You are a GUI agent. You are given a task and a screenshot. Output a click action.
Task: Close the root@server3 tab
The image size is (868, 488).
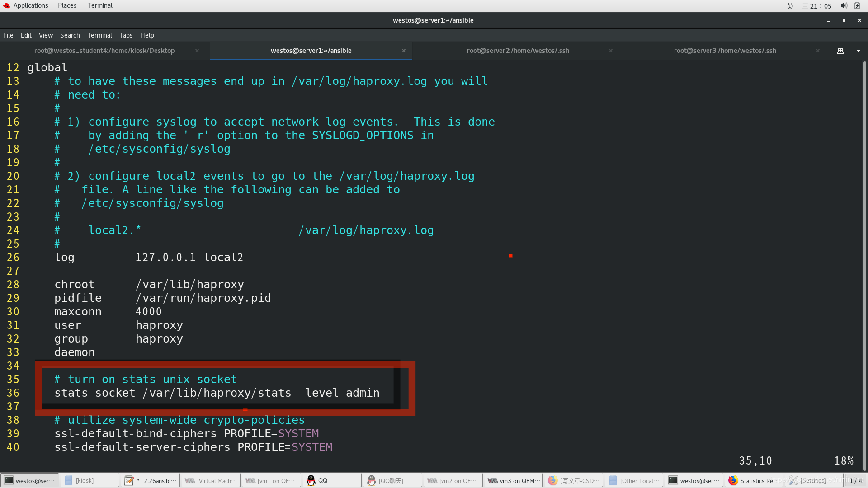(818, 51)
